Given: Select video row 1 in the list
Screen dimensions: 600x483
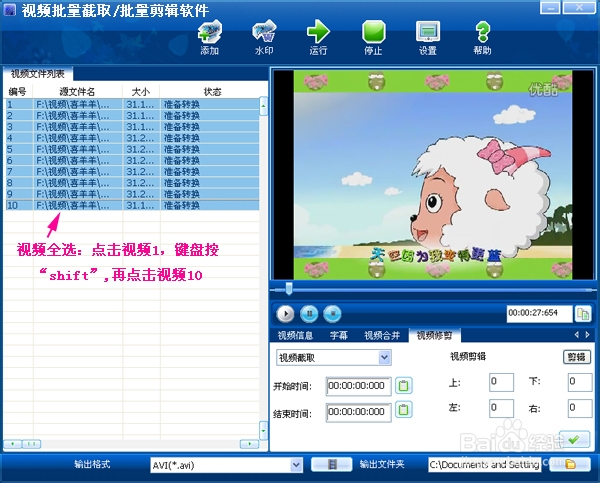Looking at the screenshot, I should point(132,104).
